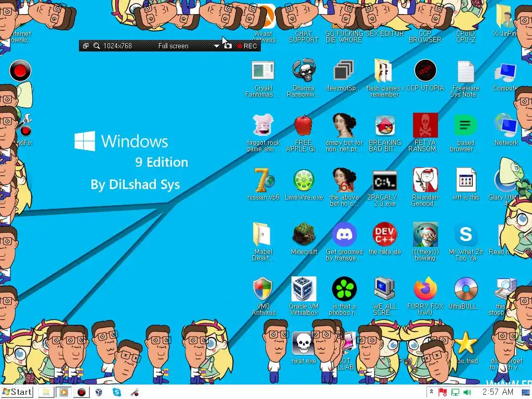Screen dimensions: 532x399
Task: Open the based browser green icon
Action: (465, 125)
